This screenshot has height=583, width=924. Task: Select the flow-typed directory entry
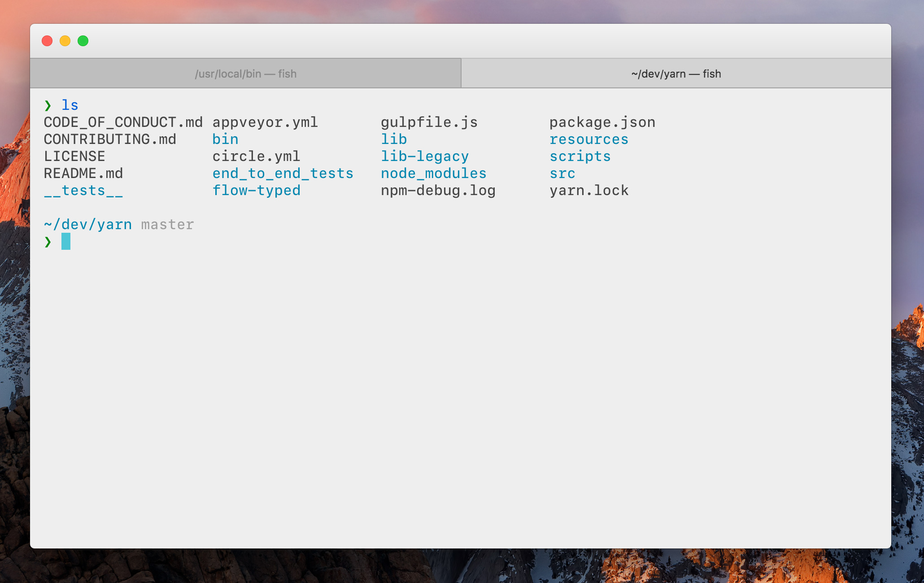click(256, 190)
